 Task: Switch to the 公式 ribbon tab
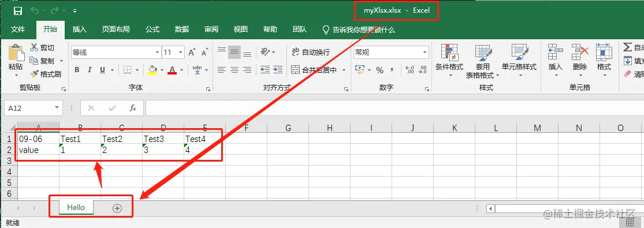click(x=152, y=29)
